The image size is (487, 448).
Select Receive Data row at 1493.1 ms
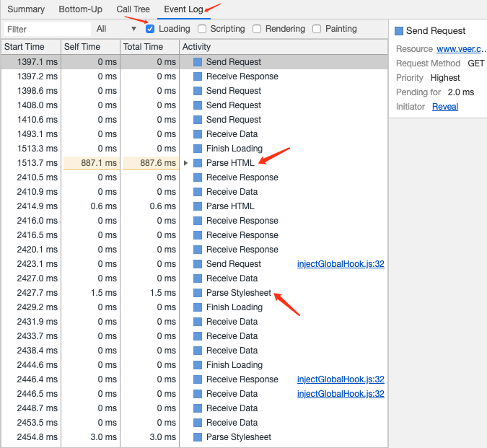click(x=194, y=134)
